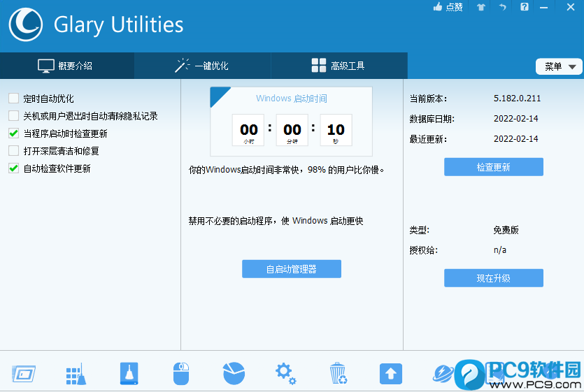The image size is (584, 392).
Task: Click the 现在升级 button
Action: pos(494,278)
